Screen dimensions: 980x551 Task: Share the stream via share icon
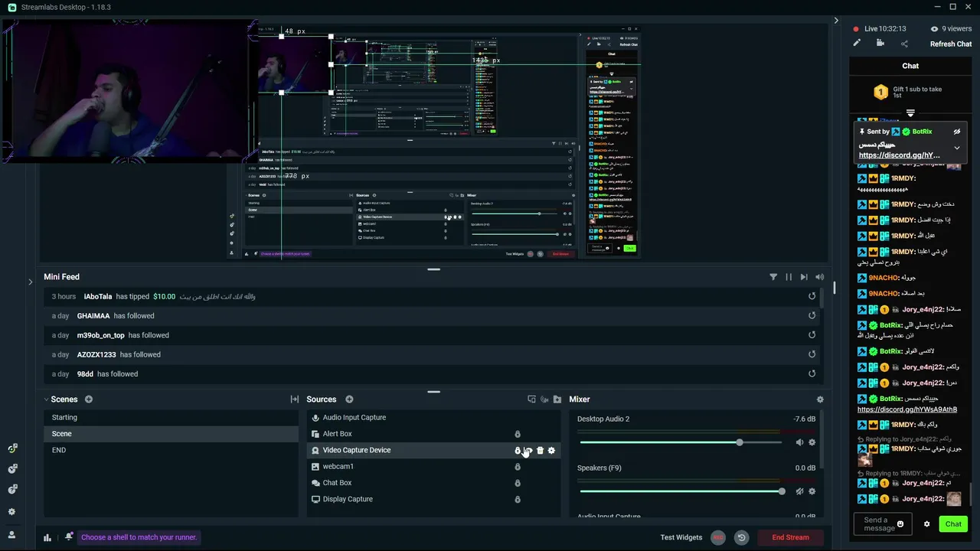click(x=904, y=44)
